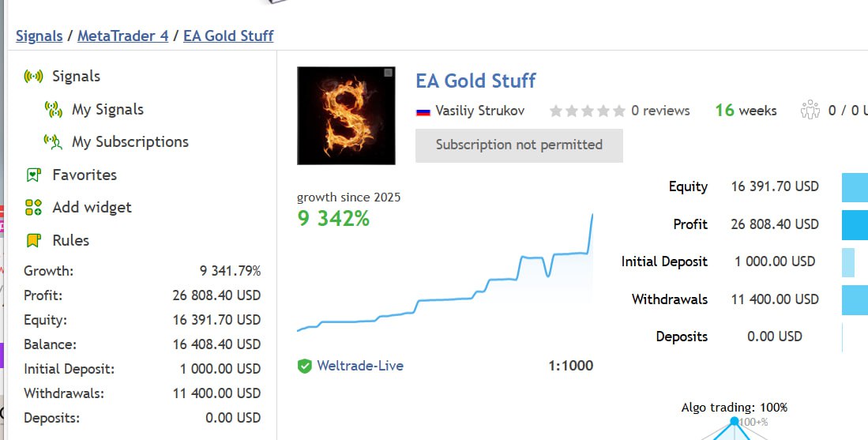Click the subscribers people icon
Screen dimensions: 868x440
coord(810,111)
